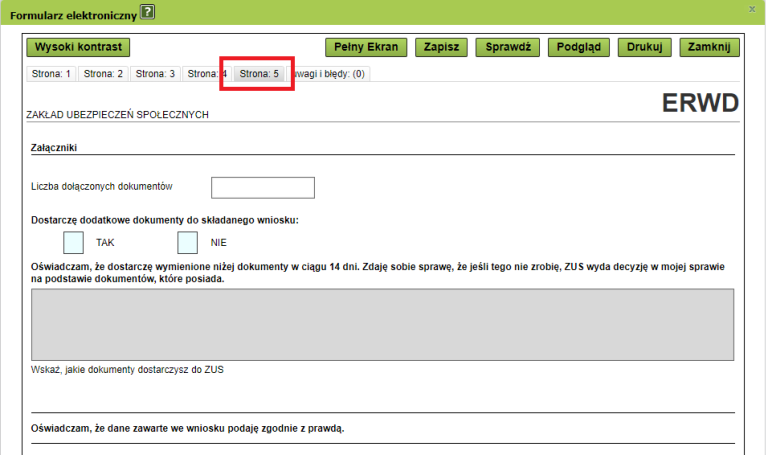Focus the Liczba dołączonych dokumentów field

tap(263, 188)
